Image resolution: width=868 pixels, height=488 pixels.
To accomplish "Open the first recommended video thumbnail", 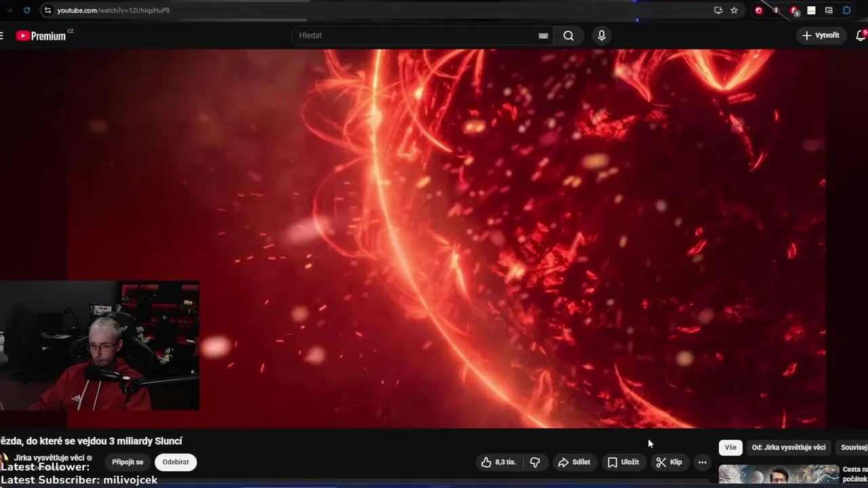I will click(779, 474).
